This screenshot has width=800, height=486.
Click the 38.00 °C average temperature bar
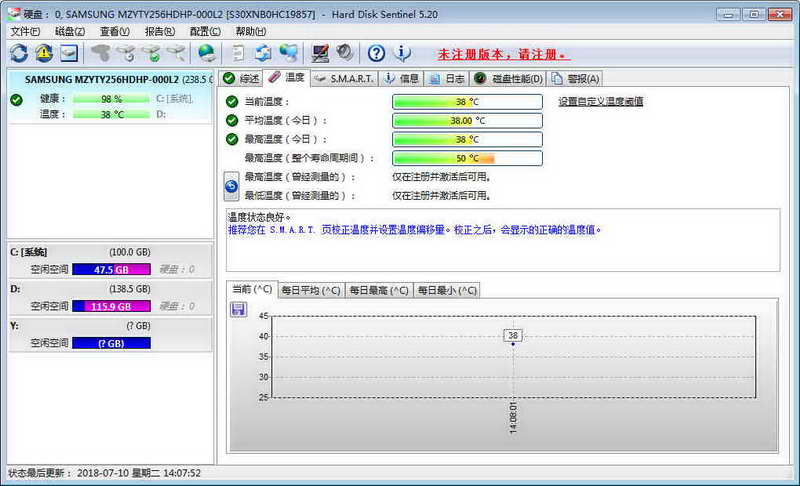(467, 121)
